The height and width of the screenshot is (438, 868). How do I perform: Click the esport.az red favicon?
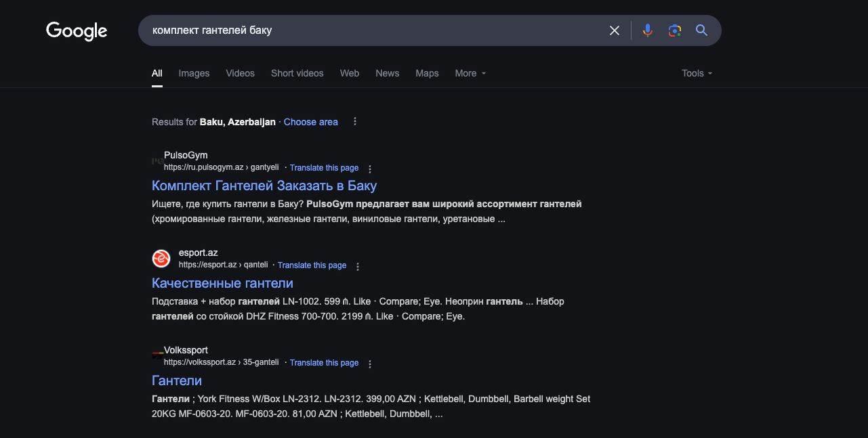click(161, 259)
